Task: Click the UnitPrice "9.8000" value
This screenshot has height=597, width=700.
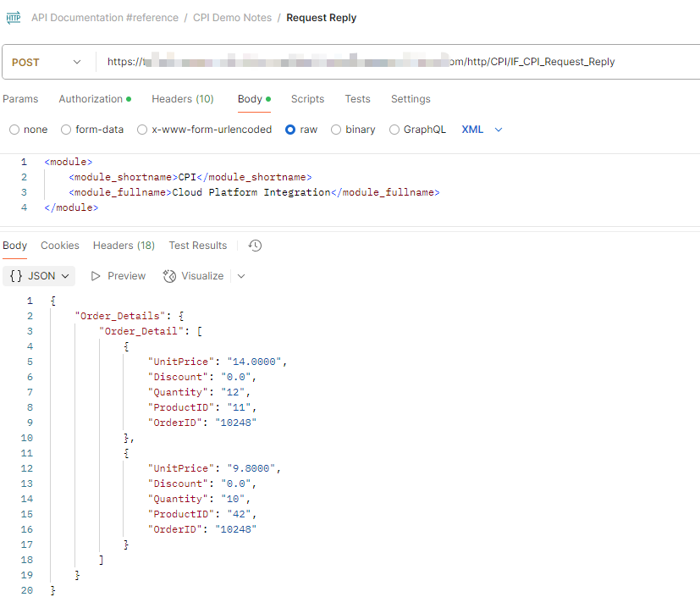Action: tap(251, 468)
